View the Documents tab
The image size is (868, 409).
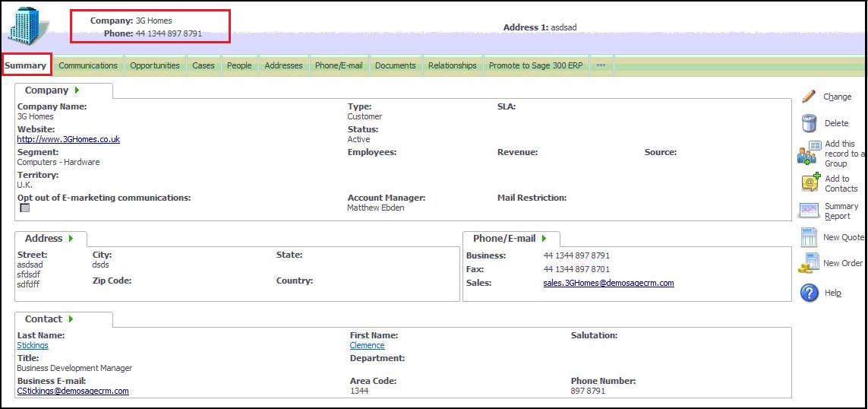pos(395,65)
